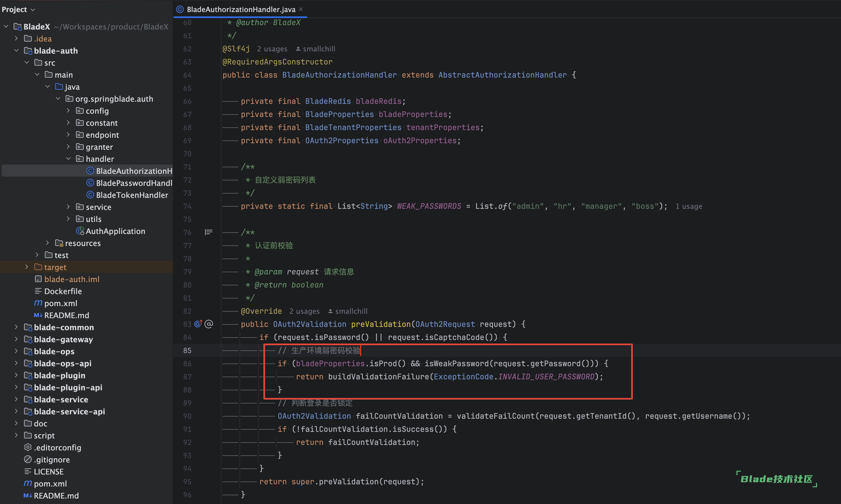Click the root README.md markdown icon
The image size is (841, 504).
tap(28, 496)
